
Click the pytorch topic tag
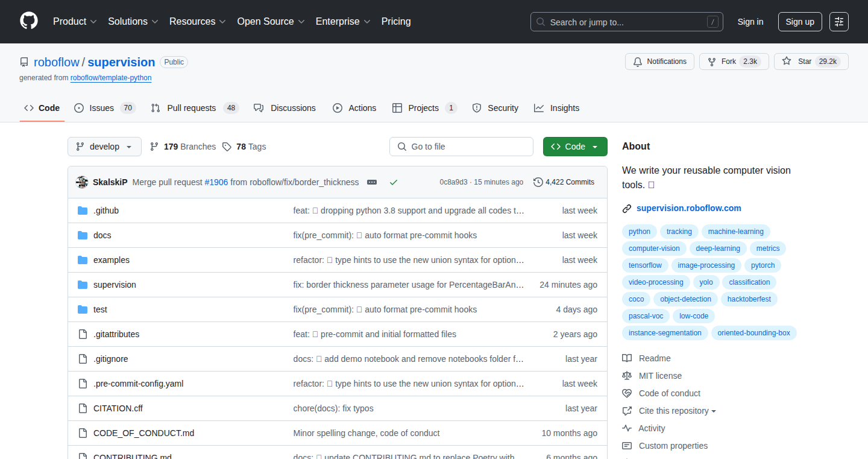pyautogui.click(x=763, y=265)
